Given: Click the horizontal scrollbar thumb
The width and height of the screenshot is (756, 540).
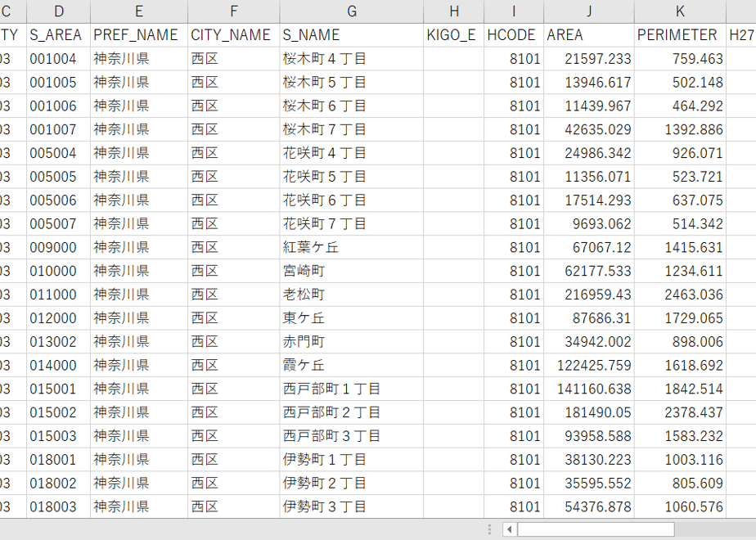Looking at the screenshot, I should tap(596, 529).
